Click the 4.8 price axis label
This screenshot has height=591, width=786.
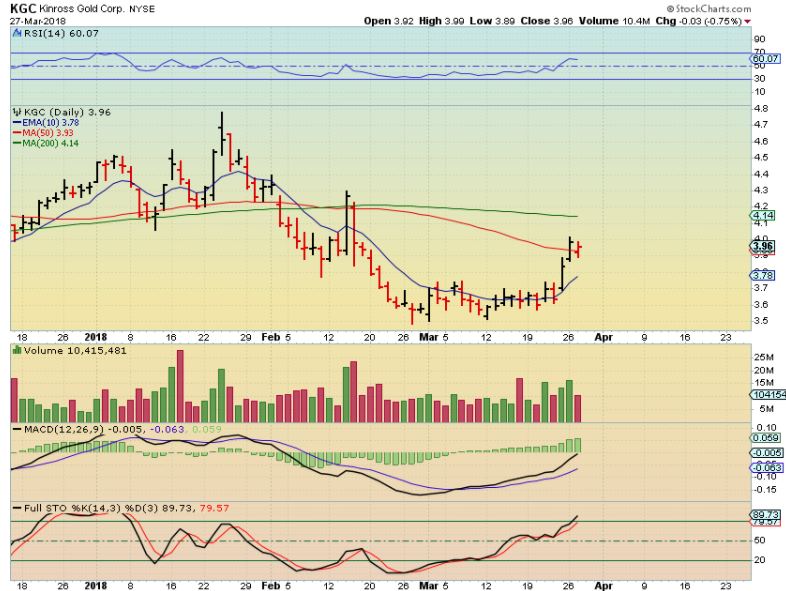[x=760, y=108]
